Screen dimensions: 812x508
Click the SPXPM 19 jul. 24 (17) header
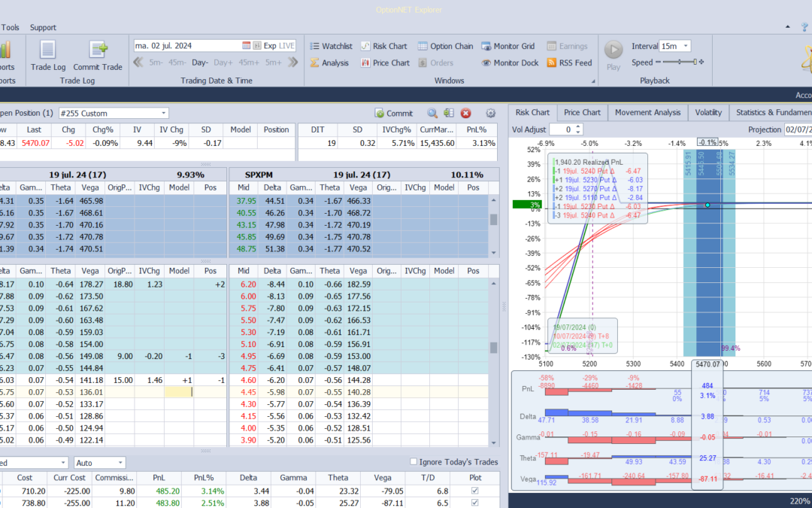coord(364,175)
